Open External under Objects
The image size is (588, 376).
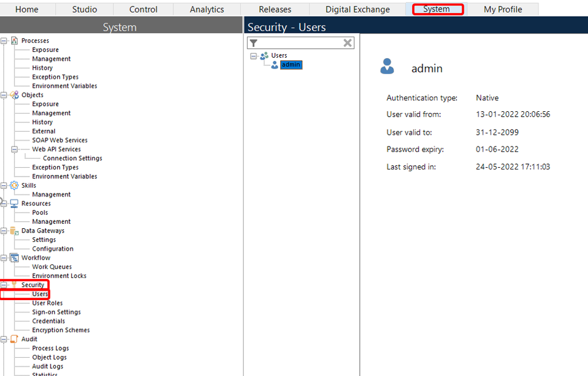[44, 131]
